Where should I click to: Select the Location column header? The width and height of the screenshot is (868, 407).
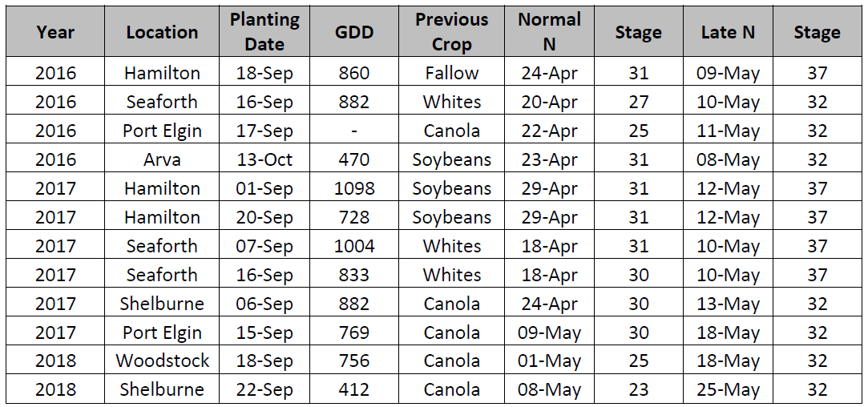(x=162, y=33)
